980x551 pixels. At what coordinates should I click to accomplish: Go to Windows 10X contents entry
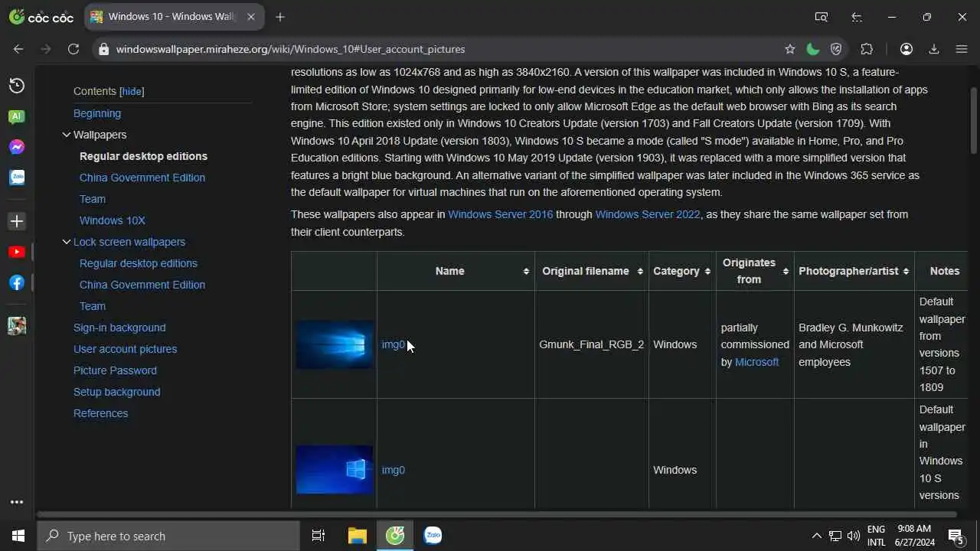(x=112, y=220)
